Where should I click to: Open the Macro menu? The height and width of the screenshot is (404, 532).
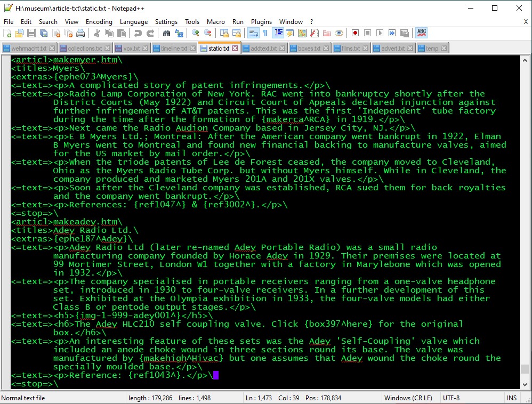[x=216, y=22]
